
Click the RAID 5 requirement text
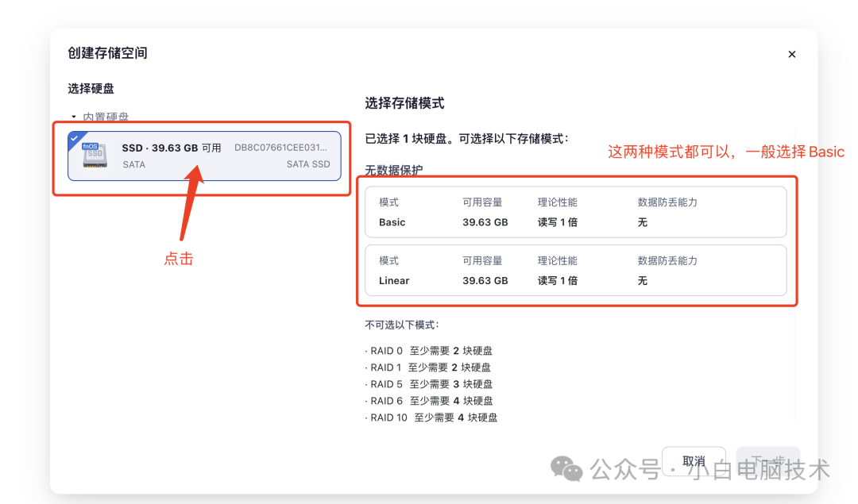pos(431,383)
